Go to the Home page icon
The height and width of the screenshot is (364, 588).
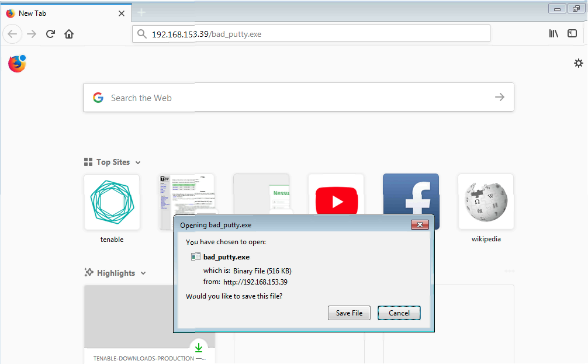(69, 34)
